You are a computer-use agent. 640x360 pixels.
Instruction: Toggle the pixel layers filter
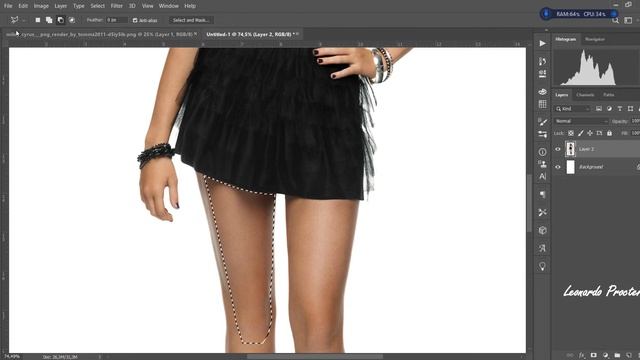point(599,109)
